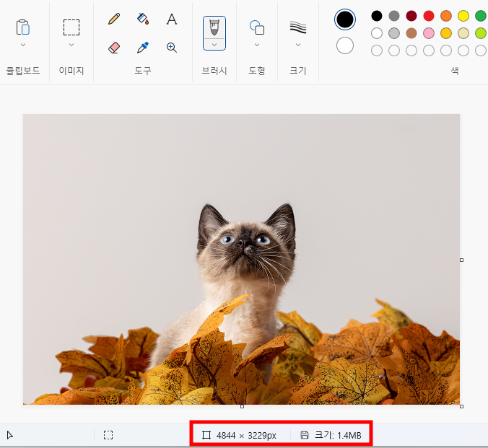Click the canvas bottom-edge resize handle
The height and width of the screenshot is (448, 488).
click(242, 406)
